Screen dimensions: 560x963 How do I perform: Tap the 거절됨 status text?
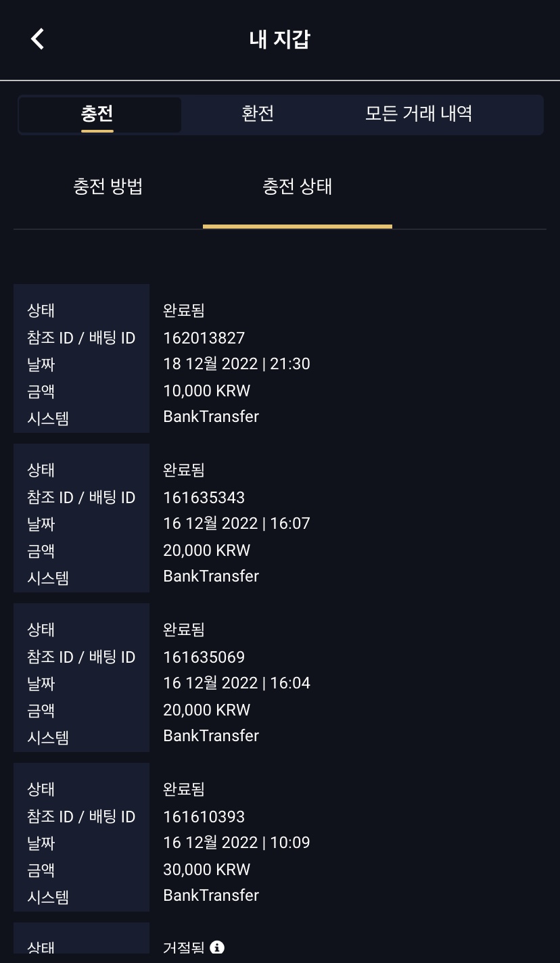tap(183, 947)
